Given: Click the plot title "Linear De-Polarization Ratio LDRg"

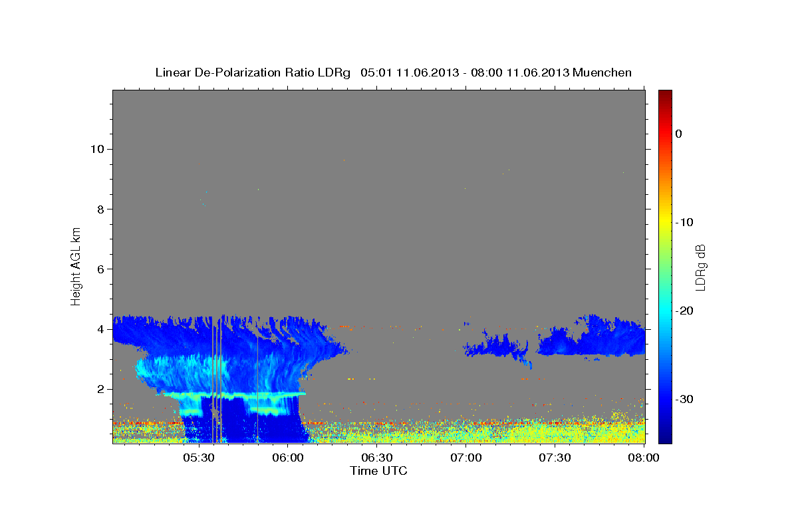Looking at the screenshot, I should (253, 72).
